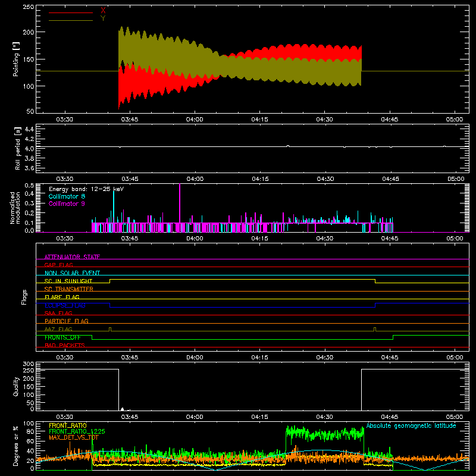
Task: Click the 250 tick on Quality axis
Action: pos(29,370)
